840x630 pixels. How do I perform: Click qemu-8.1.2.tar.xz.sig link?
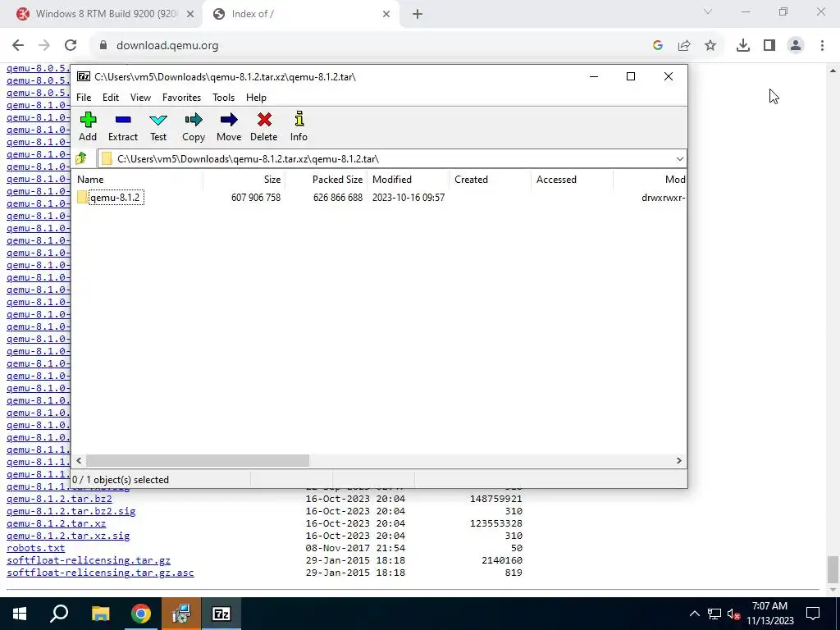coord(68,536)
